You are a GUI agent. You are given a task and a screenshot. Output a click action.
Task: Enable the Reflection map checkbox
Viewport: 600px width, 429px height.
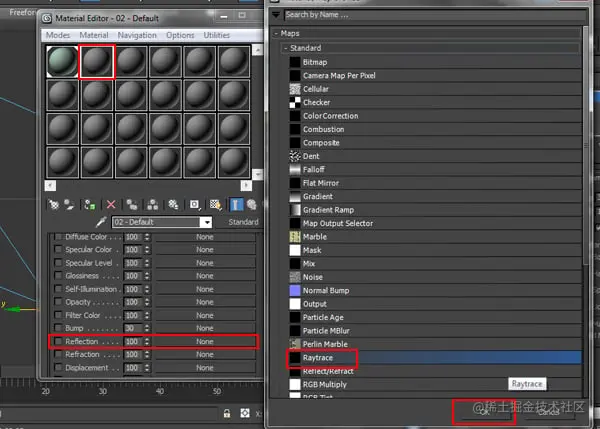(58, 341)
